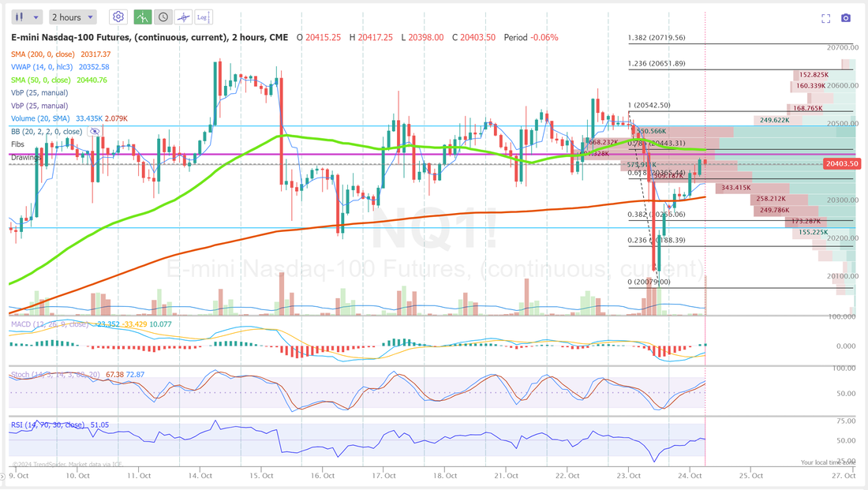Select the 1.382 (20719.56) Fibonacci level label
868x490 pixels.
pyautogui.click(x=657, y=38)
